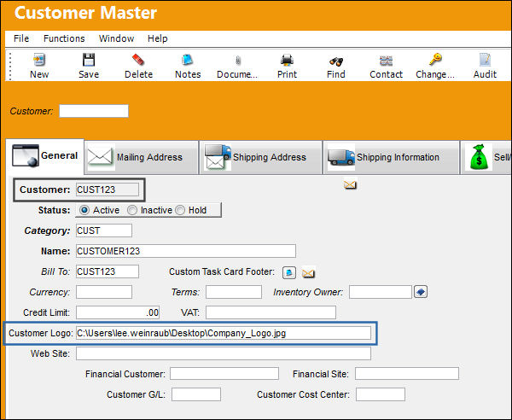This screenshot has height=420, width=512.
Task: Open the File menu
Action: click(21, 38)
